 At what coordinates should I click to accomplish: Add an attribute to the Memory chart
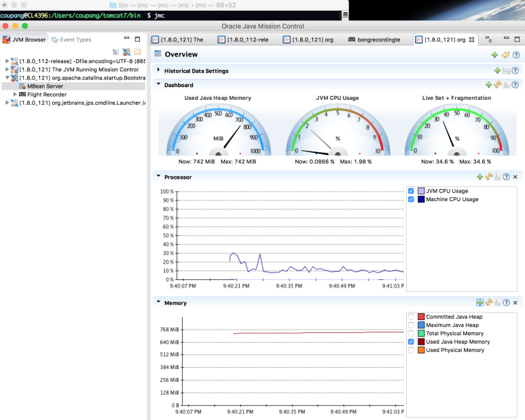click(479, 302)
